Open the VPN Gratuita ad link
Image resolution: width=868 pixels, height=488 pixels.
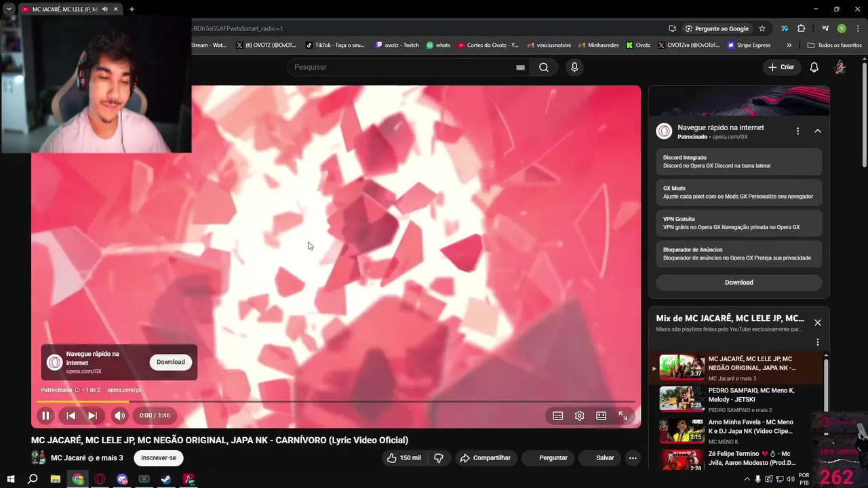click(x=739, y=223)
